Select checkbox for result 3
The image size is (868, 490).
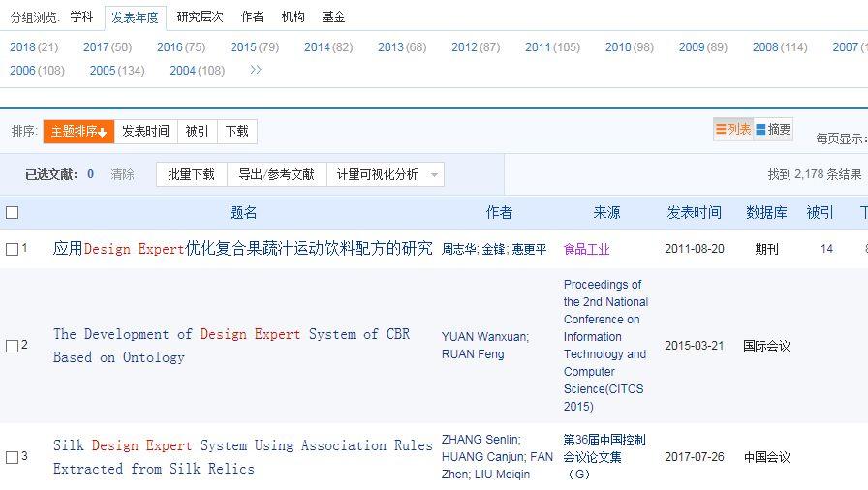coord(13,457)
